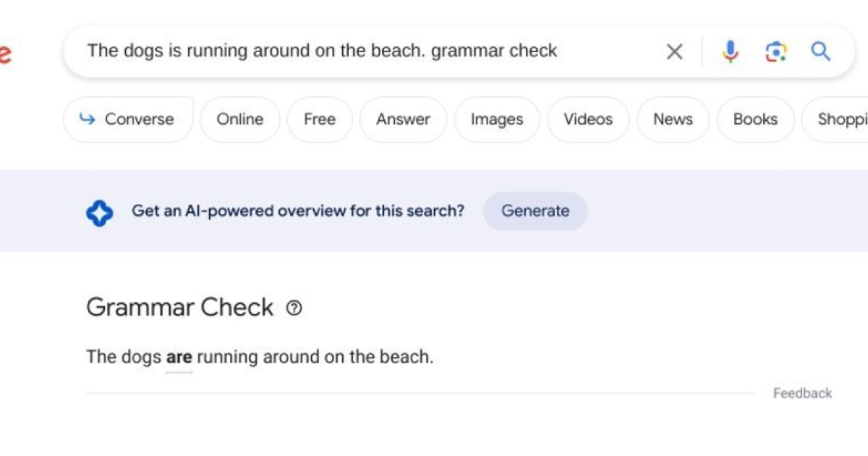Send Feedback on the Grammar Check result
The width and height of the screenshot is (868, 456).
click(x=802, y=393)
